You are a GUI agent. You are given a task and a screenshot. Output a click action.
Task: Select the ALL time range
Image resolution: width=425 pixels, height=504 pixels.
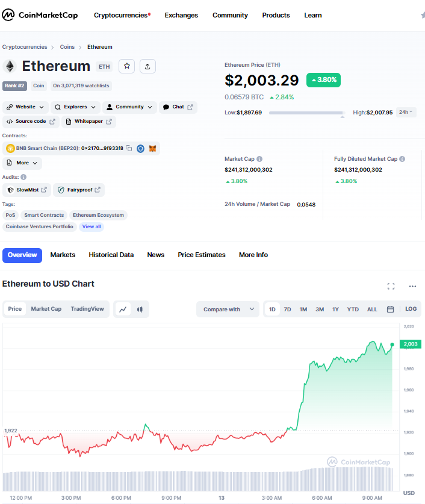372,310
